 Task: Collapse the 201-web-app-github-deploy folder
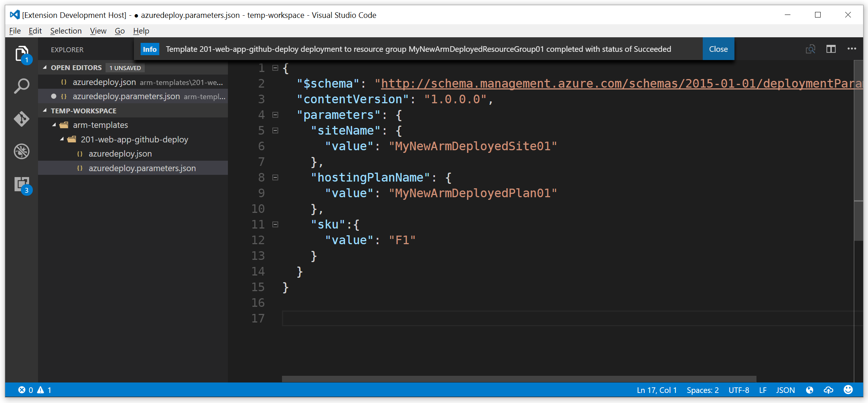[62, 139]
